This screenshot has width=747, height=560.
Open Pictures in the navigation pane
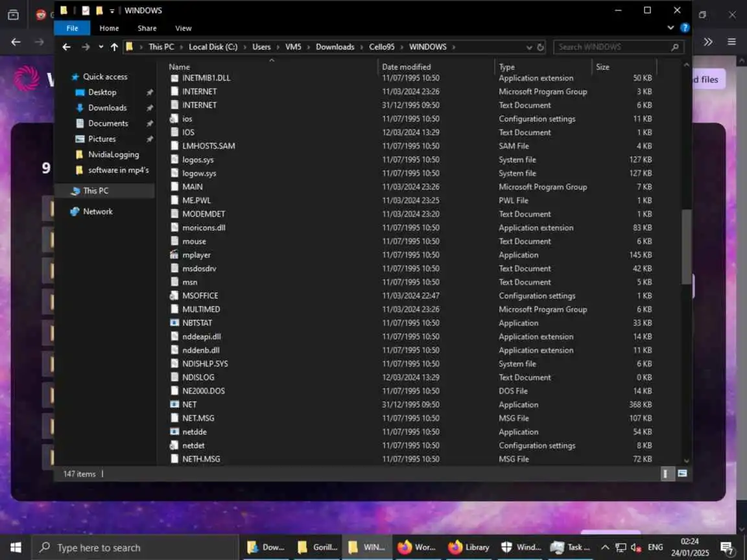pyautogui.click(x=101, y=139)
